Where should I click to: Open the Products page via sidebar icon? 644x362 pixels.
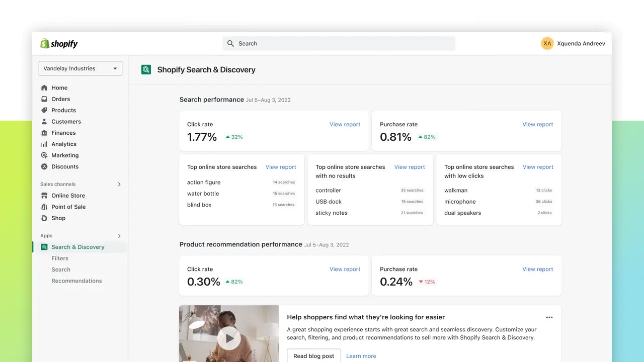click(45, 110)
